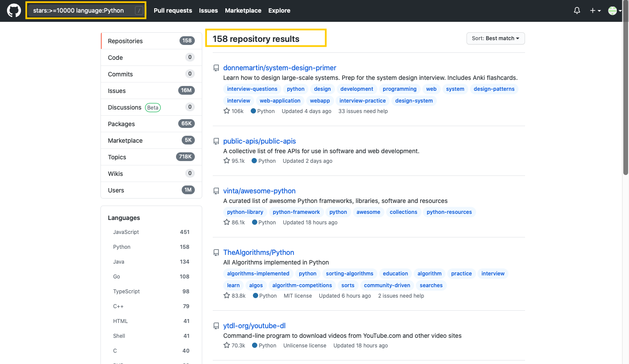The image size is (629, 364).
Task: Click the repository icon beside system-design-primer
Action: pos(216,68)
